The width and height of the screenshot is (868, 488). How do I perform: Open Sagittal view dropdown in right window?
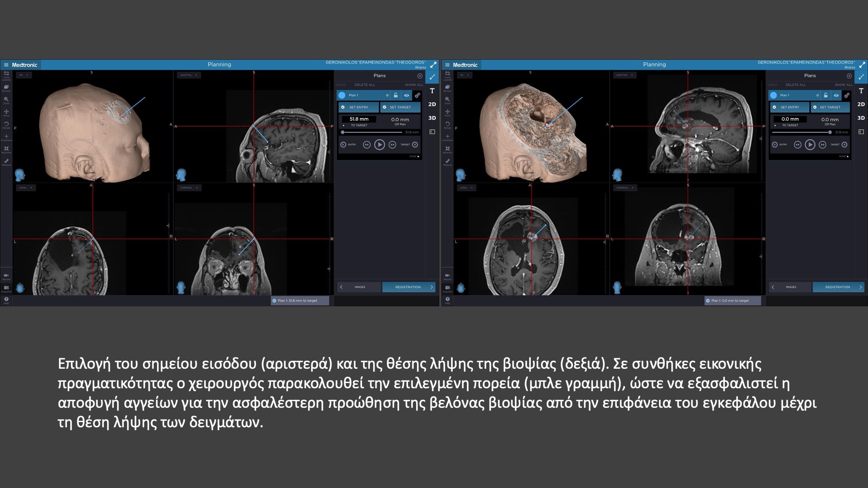(625, 75)
